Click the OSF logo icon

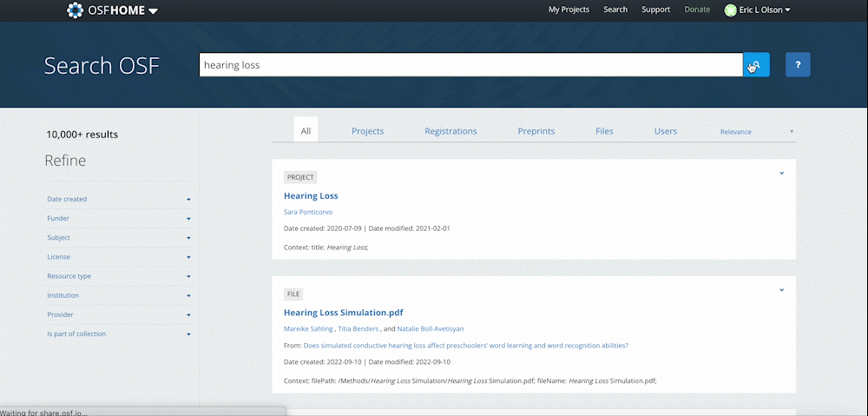pyautogui.click(x=75, y=10)
